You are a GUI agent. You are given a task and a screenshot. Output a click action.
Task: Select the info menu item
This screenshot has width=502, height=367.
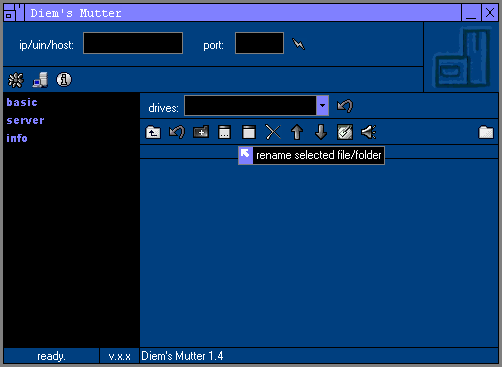pyautogui.click(x=17, y=138)
